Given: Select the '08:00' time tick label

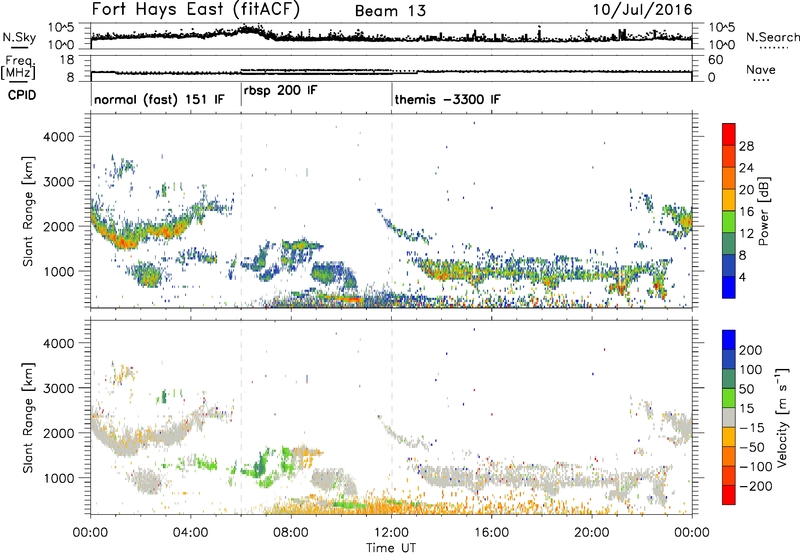Looking at the screenshot, I should tap(291, 533).
